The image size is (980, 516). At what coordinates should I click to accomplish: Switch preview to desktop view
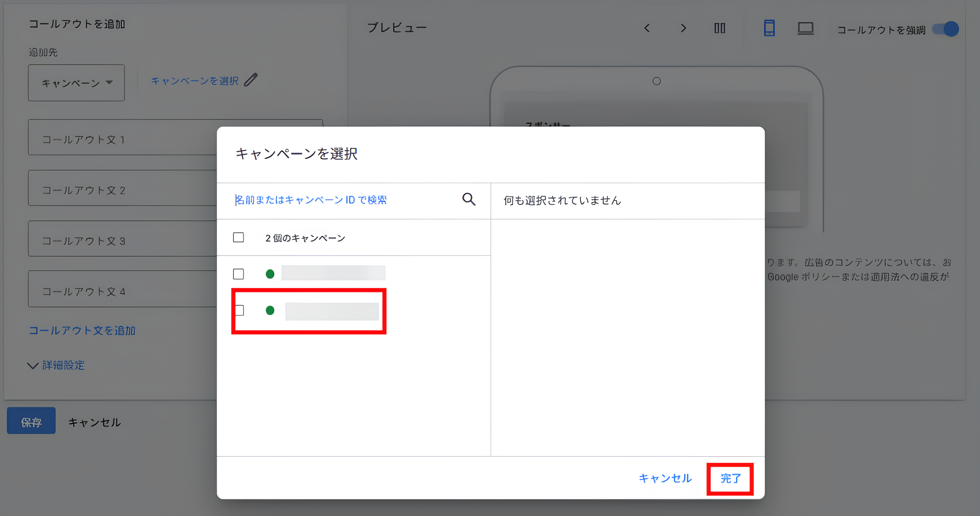coord(805,29)
